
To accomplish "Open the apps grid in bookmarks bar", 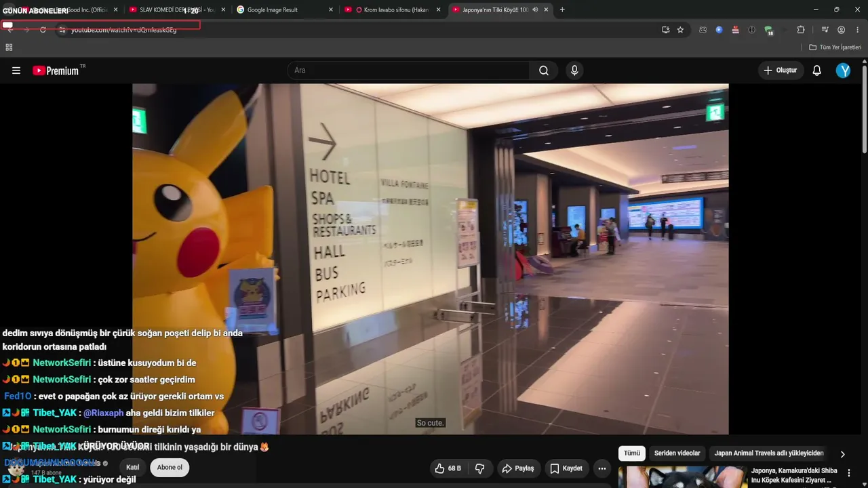I will 9,47.
